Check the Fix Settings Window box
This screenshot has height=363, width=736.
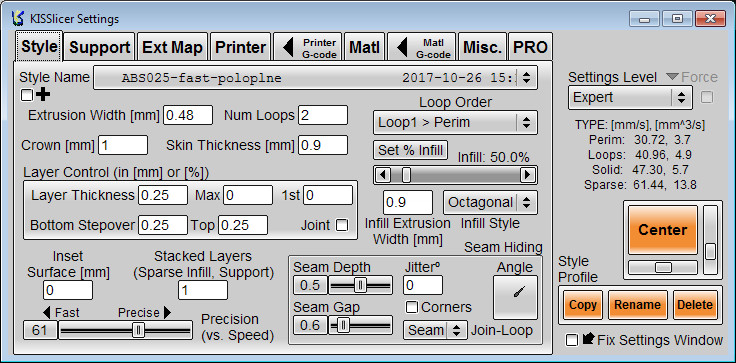572,340
